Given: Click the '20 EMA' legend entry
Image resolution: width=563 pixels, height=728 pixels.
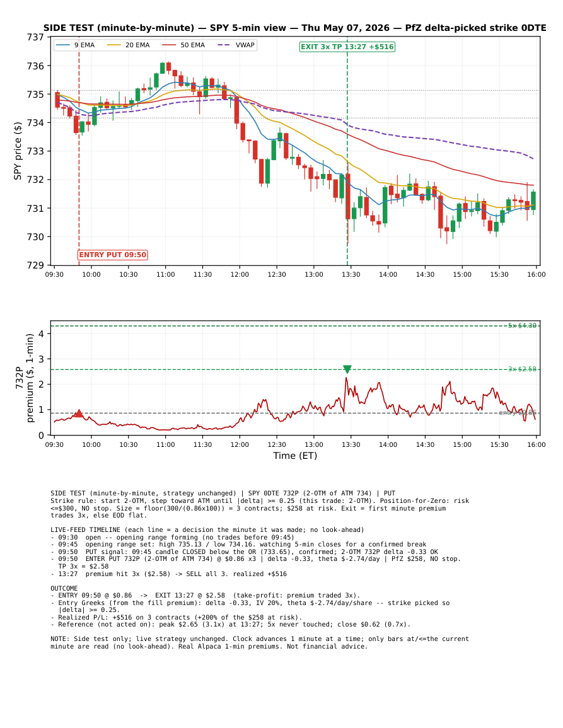Looking at the screenshot, I should 129,45.
